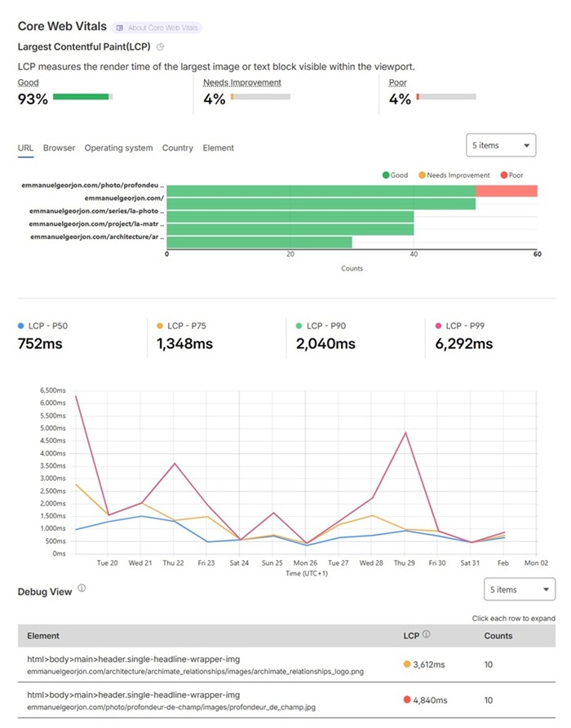
Task: Expand the profondeur_de_champ.jpg debug row
Action: 285,700
